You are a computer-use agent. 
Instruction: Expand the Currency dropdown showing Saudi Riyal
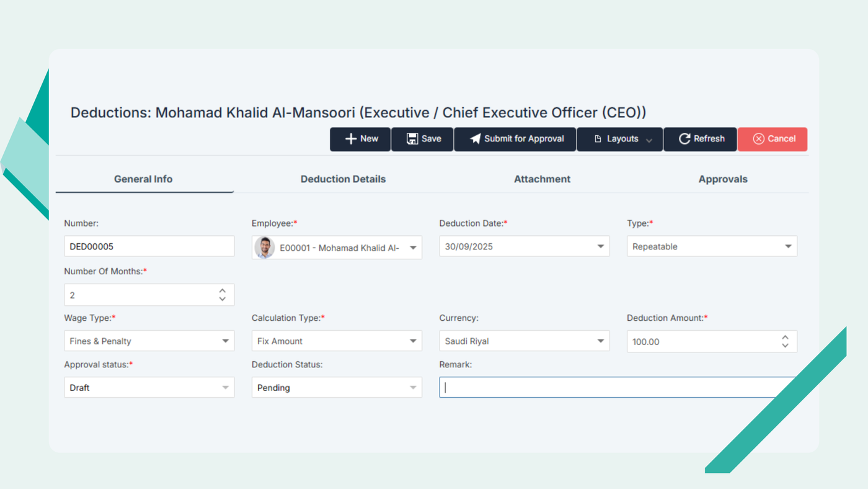pos(600,341)
